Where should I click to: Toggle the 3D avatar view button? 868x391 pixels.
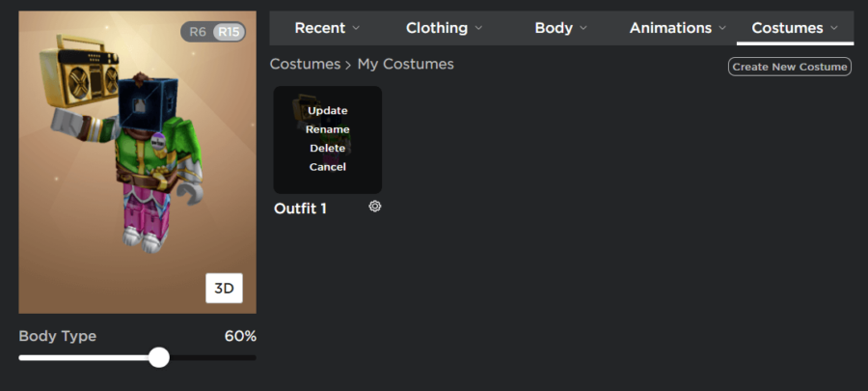(224, 288)
